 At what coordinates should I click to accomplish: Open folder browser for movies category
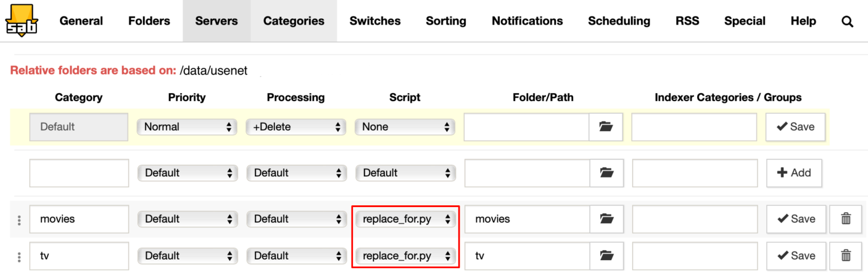(x=606, y=219)
